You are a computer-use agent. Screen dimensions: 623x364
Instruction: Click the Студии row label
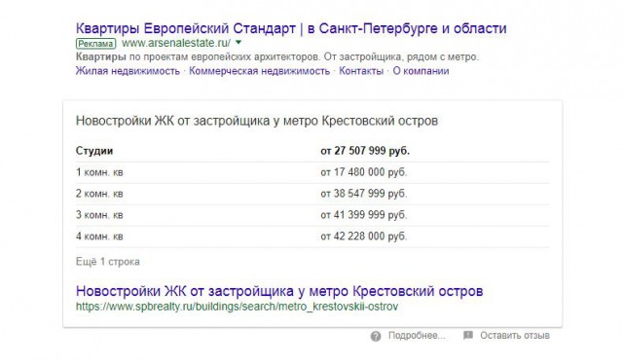tap(94, 151)
